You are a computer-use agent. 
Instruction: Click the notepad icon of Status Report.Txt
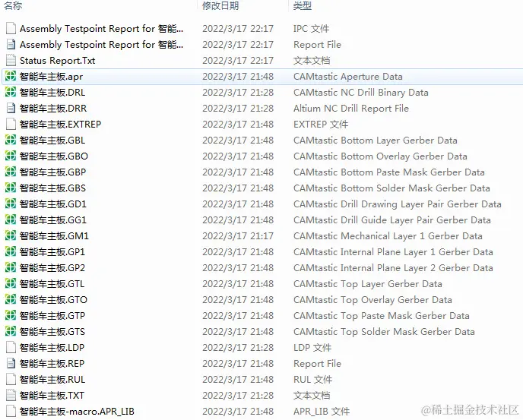pos(11,60)
